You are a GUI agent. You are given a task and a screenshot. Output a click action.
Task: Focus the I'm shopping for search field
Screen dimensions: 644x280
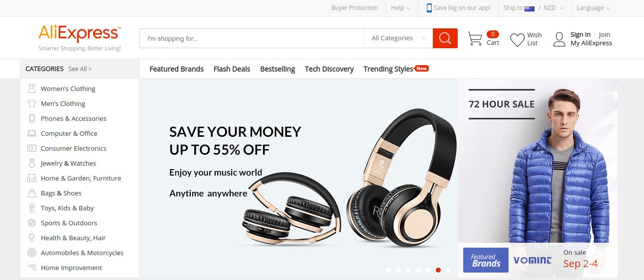click(x=252, y=38)
